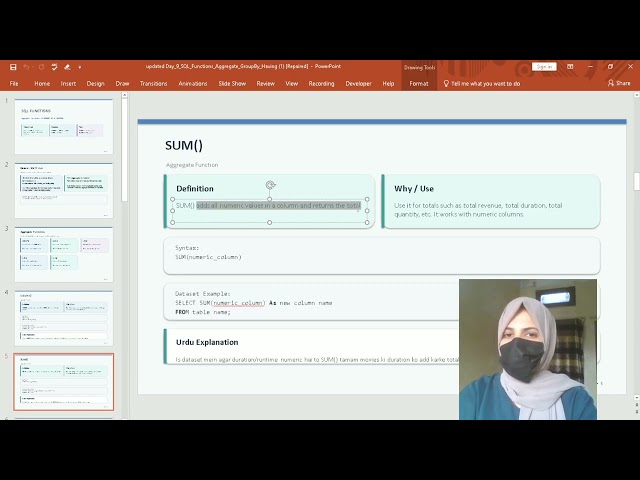Open the Drawing Tools Format tab

(419, 84)
